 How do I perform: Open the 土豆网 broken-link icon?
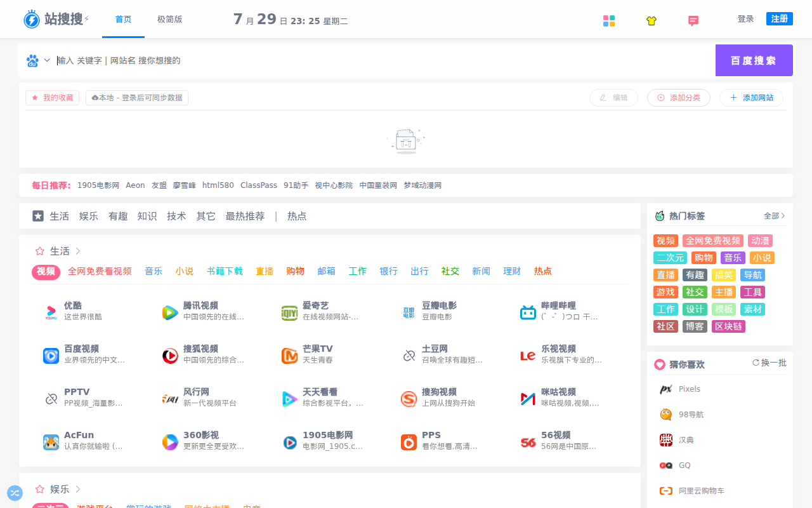(x=409, y=356)
